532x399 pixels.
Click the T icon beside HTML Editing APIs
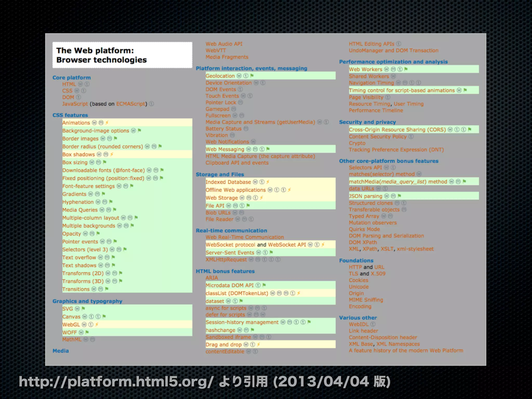coord(398,44)
